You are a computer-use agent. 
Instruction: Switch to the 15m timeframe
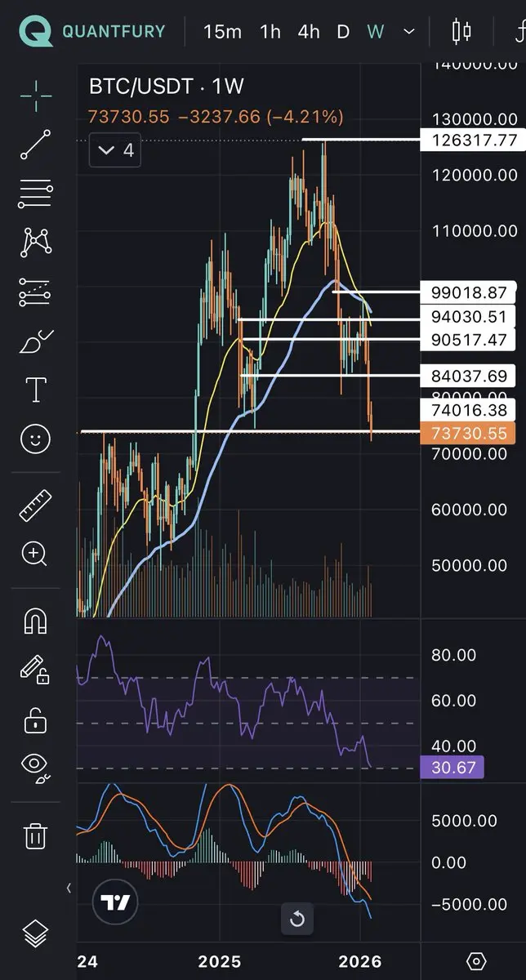coord(222,32)
